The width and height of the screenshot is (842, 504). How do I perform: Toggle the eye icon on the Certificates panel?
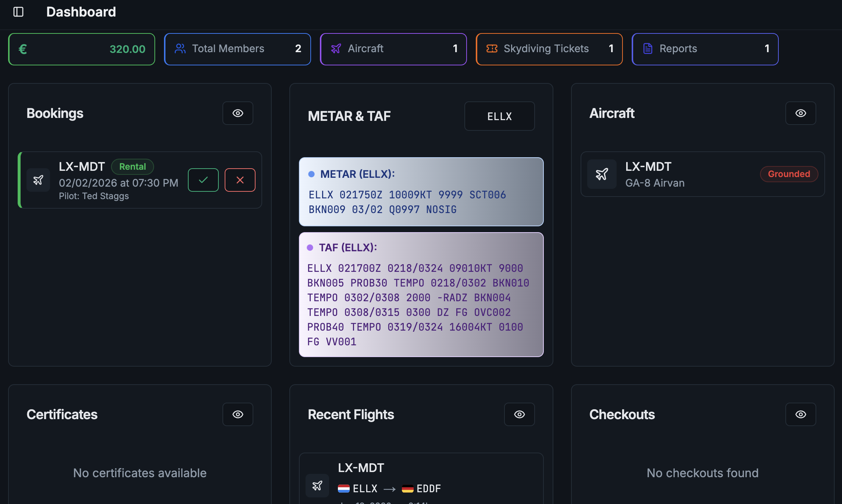238,414
